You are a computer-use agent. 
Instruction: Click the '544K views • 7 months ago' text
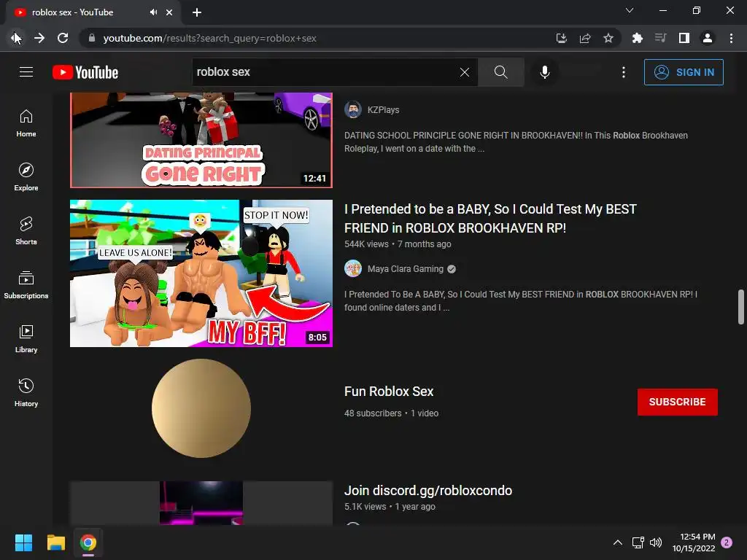pos(398,244)
